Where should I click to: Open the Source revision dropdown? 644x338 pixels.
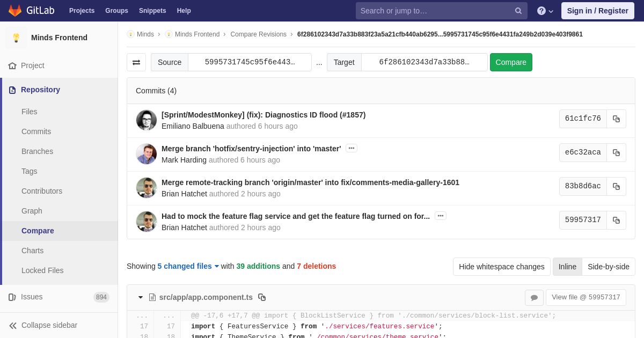(x=250, y=62)
